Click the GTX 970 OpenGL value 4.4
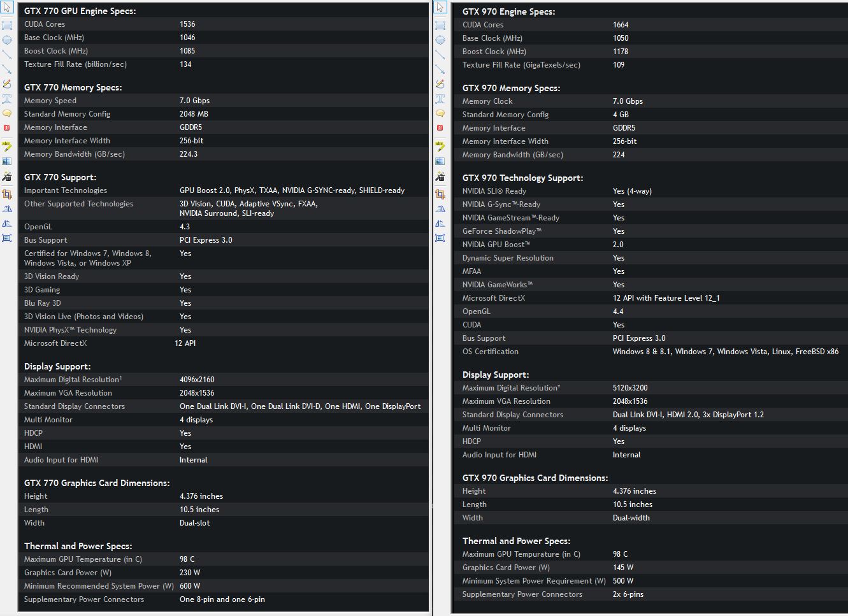 point(618,312)
